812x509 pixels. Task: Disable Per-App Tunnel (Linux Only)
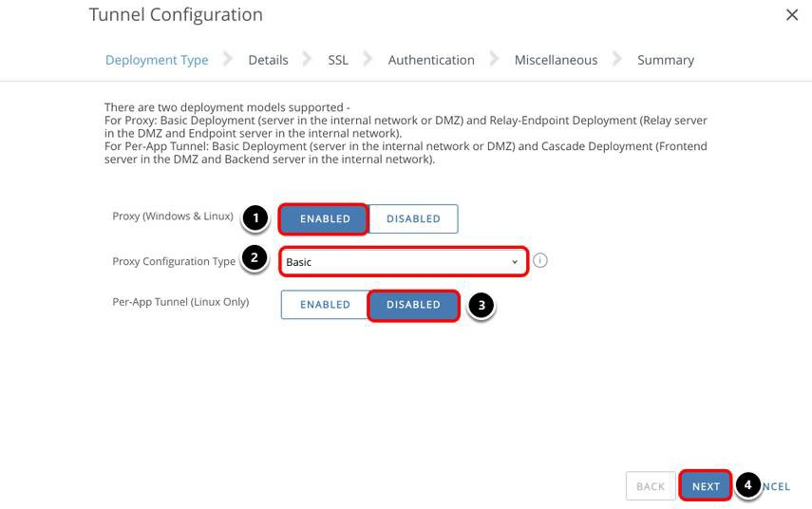click(413, 305)
